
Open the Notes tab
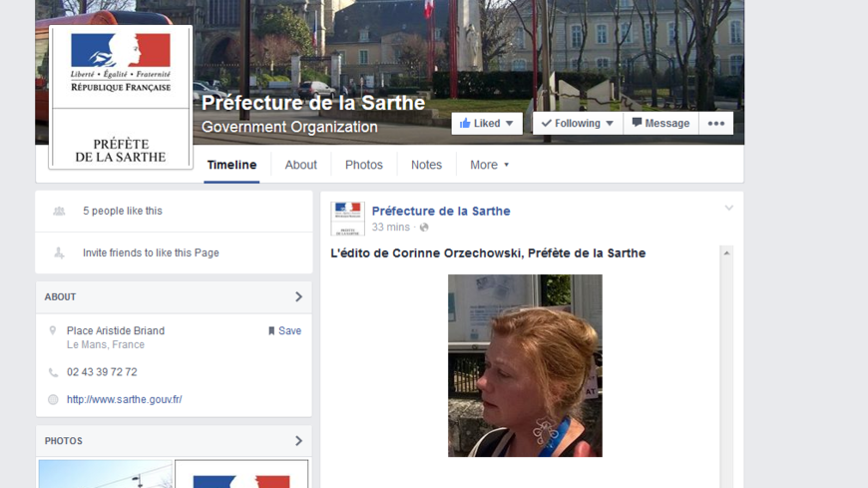pos(426,165)
